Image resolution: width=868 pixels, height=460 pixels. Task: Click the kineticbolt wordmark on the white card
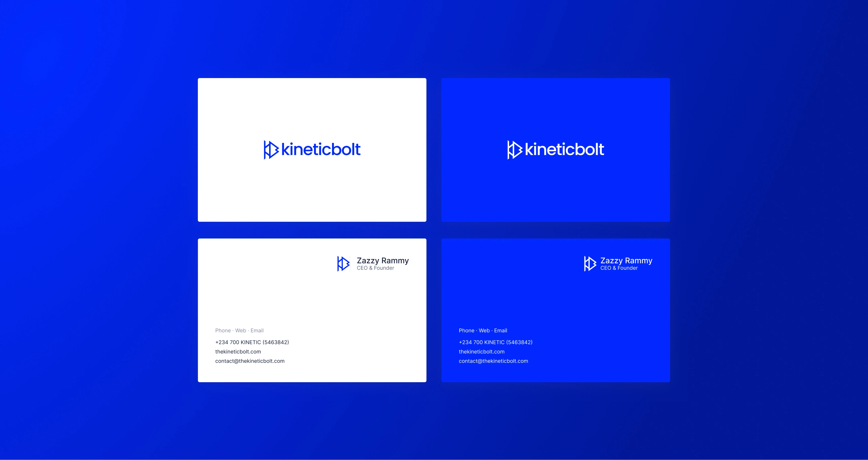point(321,150)
